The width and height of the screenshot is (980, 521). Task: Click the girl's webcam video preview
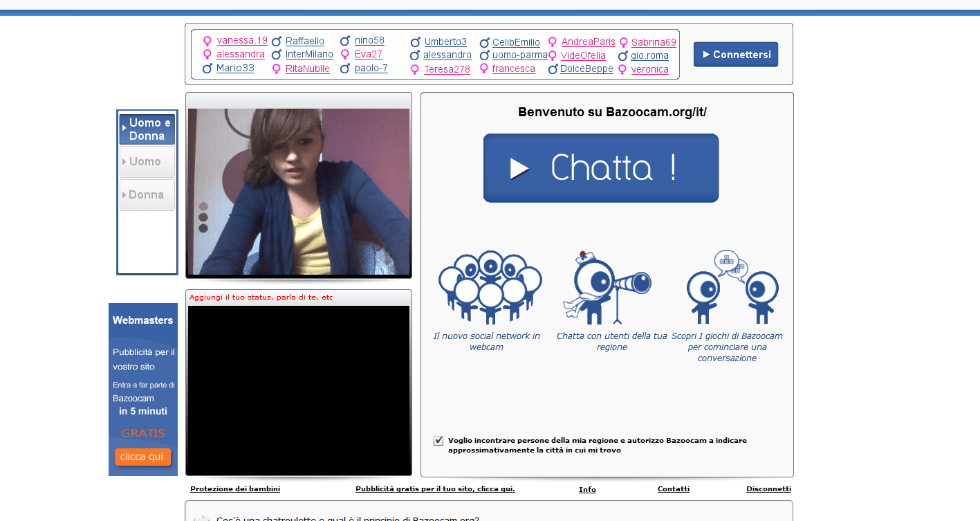coord(299,192)
